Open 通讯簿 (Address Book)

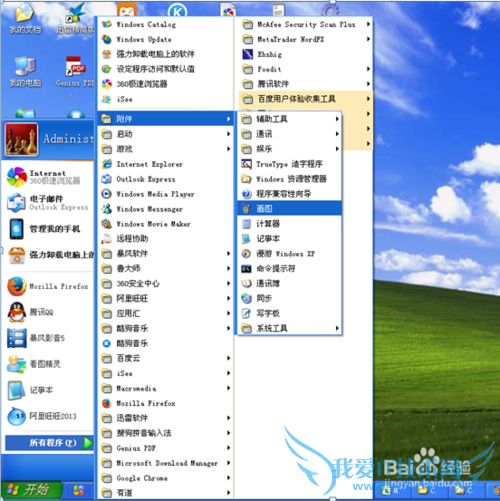pyautogui.click(x=289, y=283)
